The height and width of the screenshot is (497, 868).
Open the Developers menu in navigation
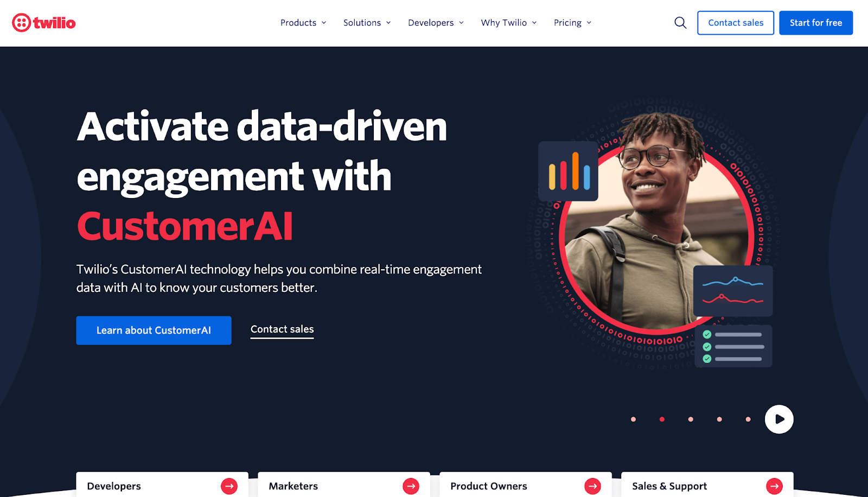click(x=436, y=23)
